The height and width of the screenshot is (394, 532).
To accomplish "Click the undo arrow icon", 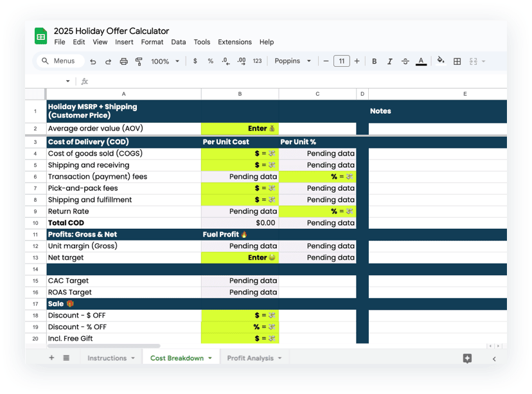I will [93, 62].
